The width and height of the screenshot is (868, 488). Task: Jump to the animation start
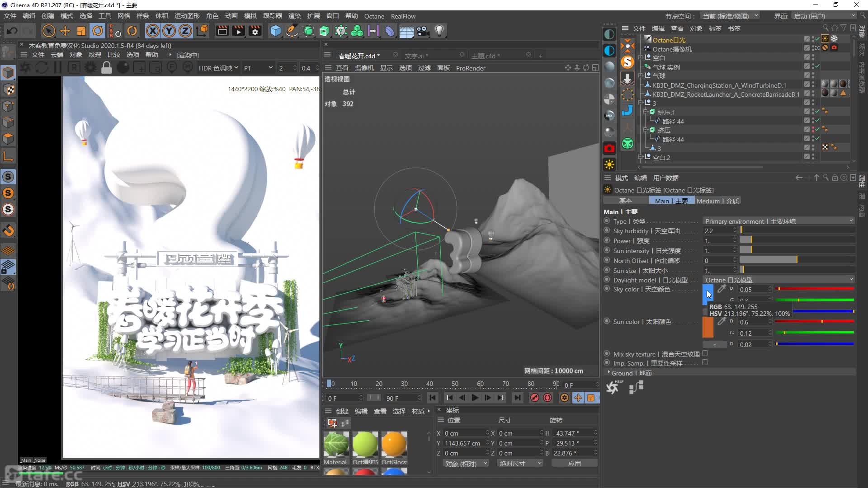pyautogui.click(x=432, y=398)
